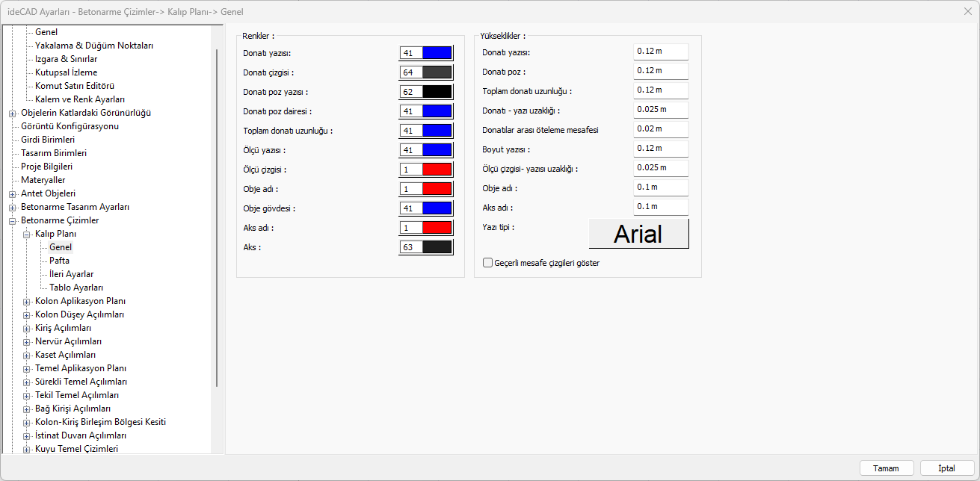Expand Kolon Düşey Açılımları node
This screenshot has width=980, height=481.
[27, 315]
